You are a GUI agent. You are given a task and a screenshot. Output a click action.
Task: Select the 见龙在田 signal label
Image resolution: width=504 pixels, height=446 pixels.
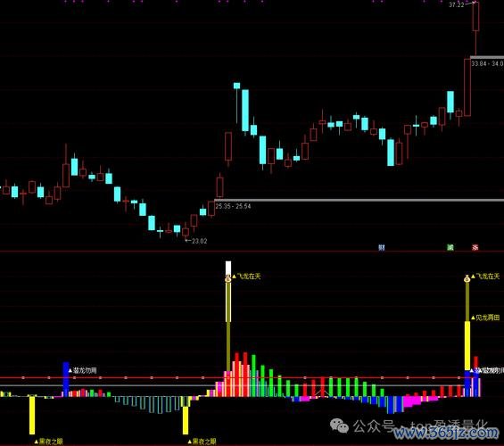[x=488, y=318]
